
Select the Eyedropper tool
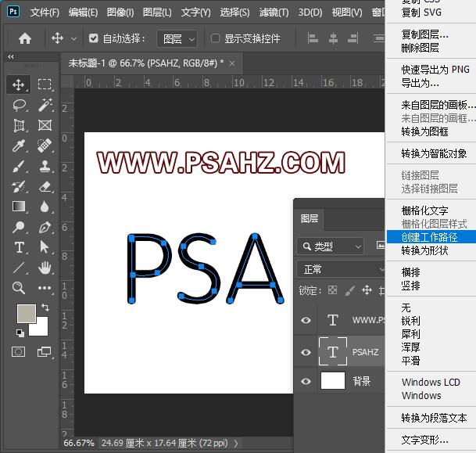click(x=19, y=146)
